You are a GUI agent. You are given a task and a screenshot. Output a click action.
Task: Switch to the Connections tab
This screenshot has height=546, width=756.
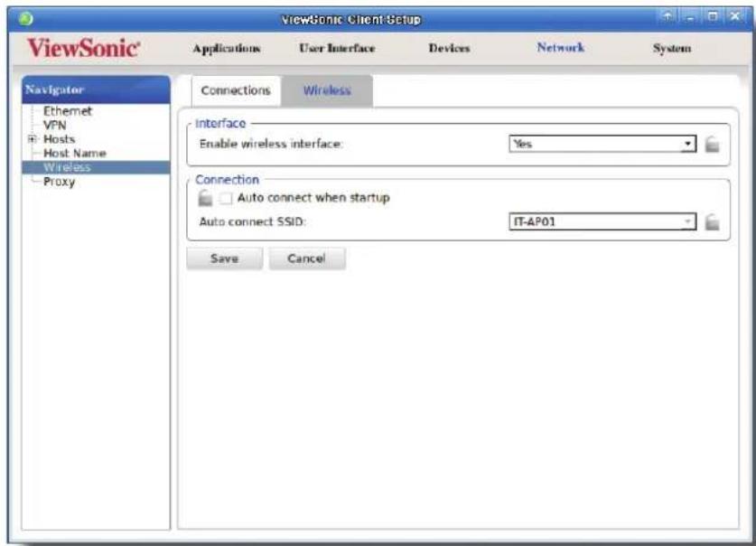236,90
